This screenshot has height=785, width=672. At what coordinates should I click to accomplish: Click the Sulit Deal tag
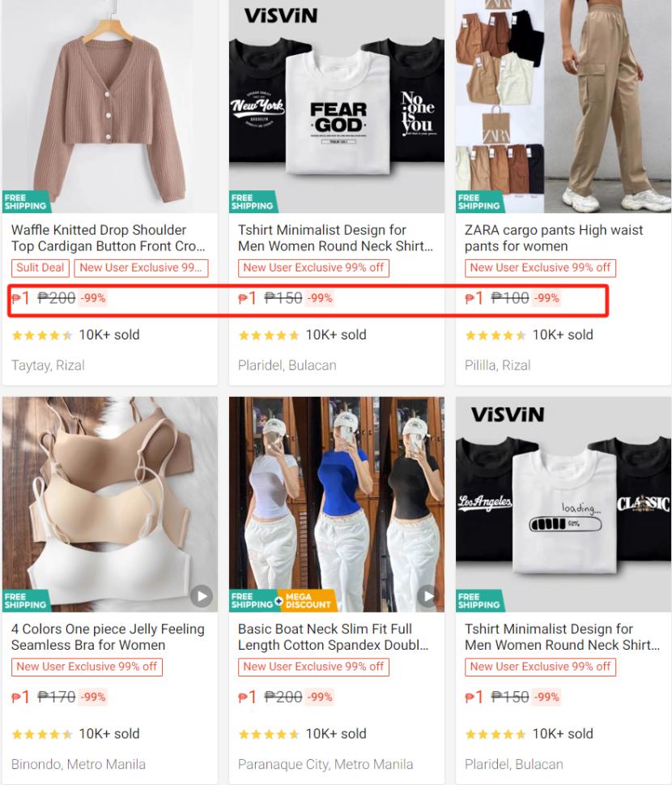coord(40,268)
